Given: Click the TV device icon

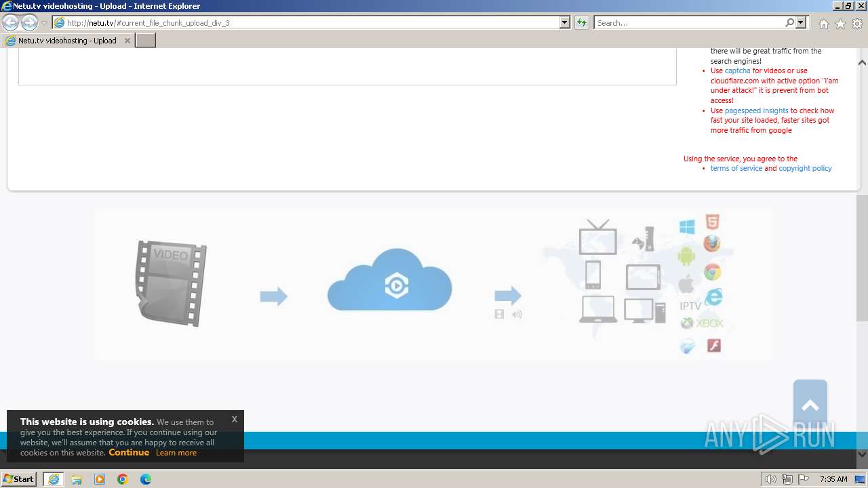Looking at the screenshot, I should pyautogui.click(x=597, y=237).
